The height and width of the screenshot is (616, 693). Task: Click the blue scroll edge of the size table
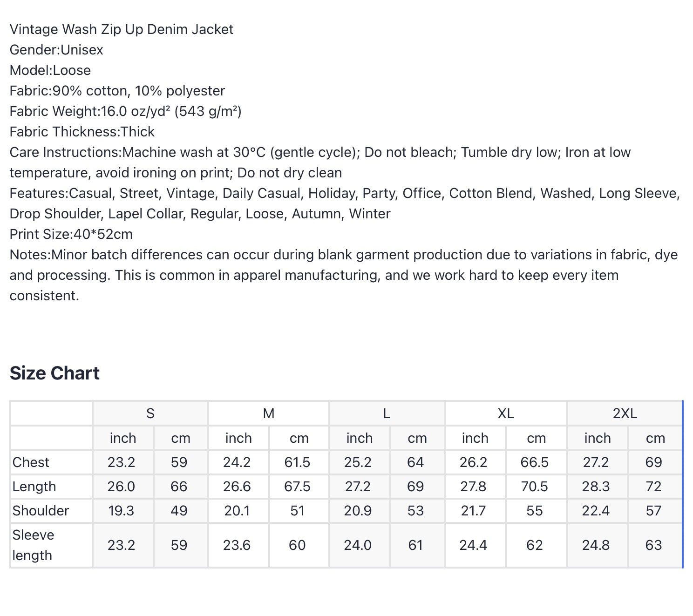(682, 484)
